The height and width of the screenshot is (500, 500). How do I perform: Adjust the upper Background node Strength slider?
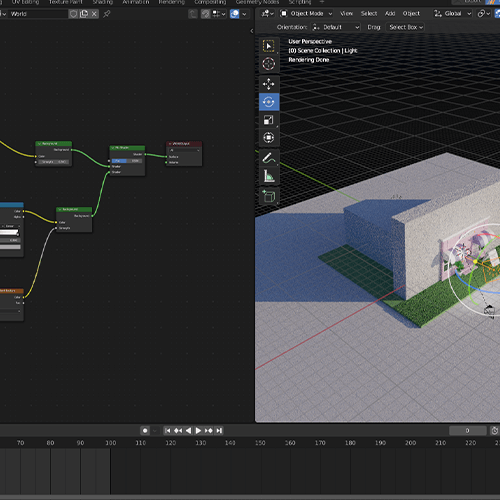coord(54,162)
